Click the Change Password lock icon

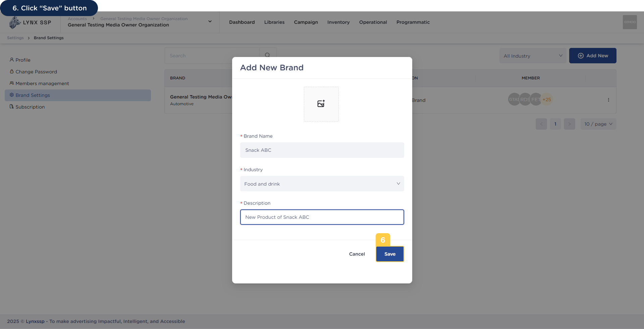[x=12, y=71]
